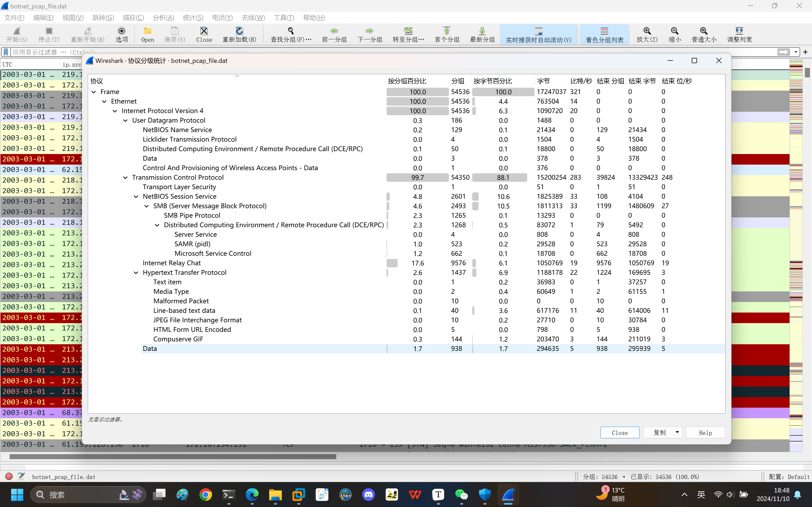Open the display filter history dropdown
812x507 pixels.
[x=796, y=52]
